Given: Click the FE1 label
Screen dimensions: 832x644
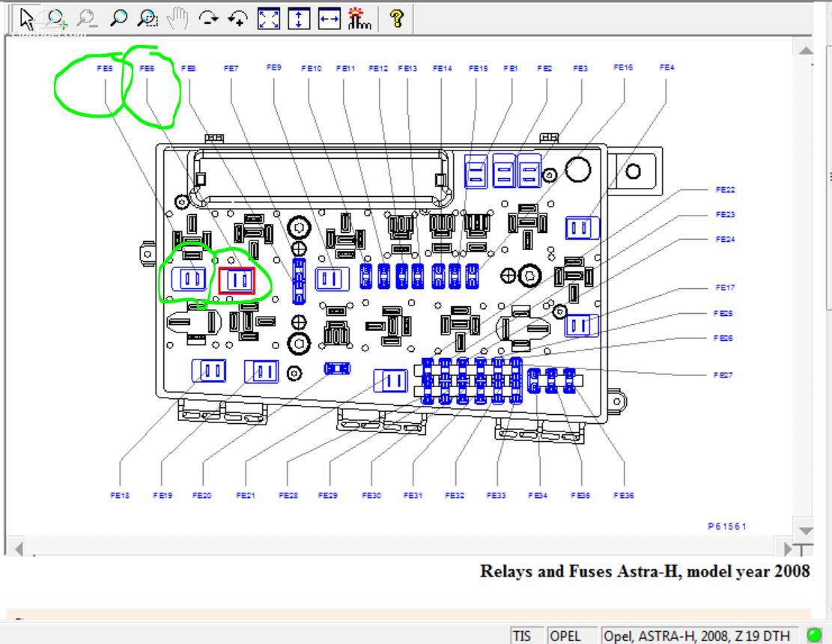Looking at the screenshot, I should (x=511, y=68).
